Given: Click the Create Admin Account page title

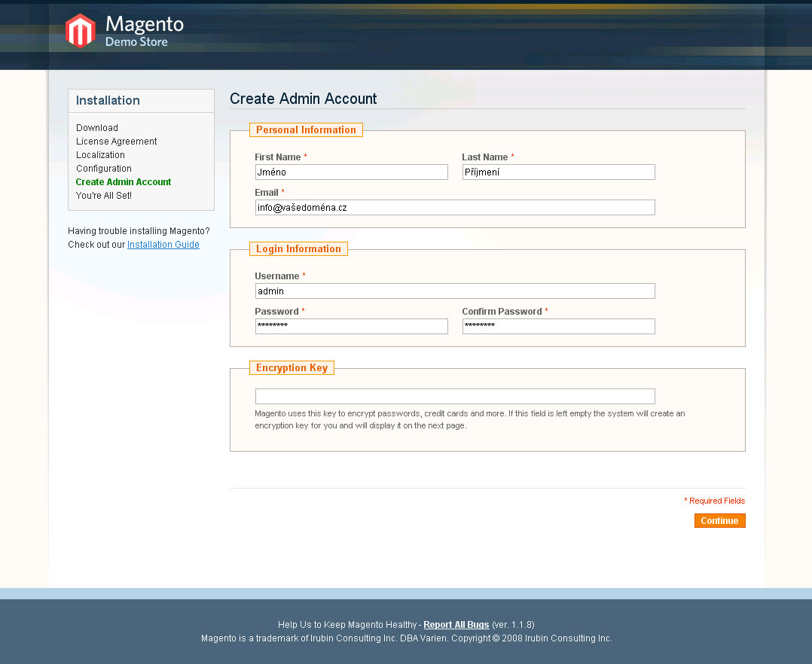Looking at the screenshot, I should 304,99.
